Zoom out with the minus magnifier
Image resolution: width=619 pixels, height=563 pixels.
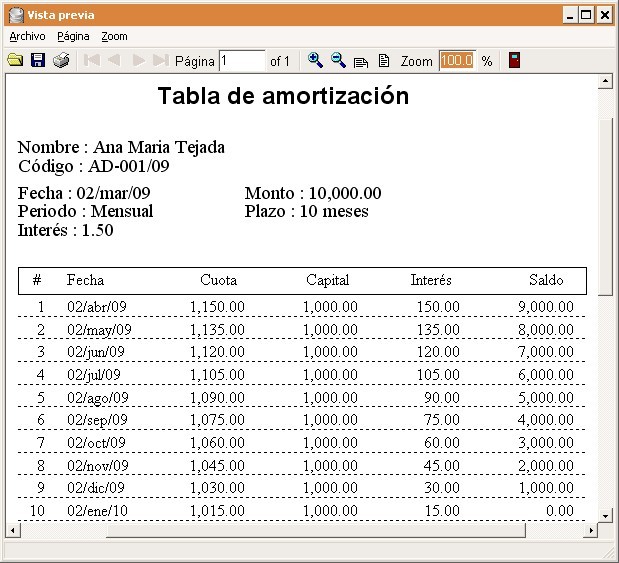338,60
